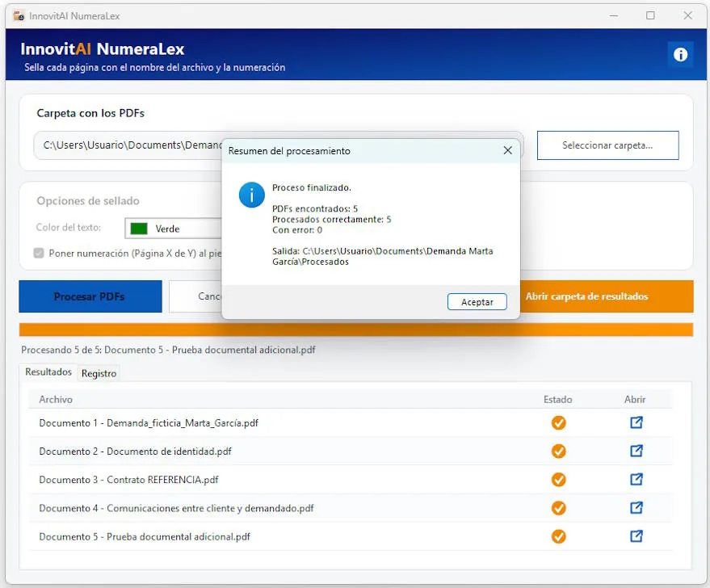This screenshot has width=710, height=588.
Task: Click the status checkmark for Documento 3
Action: [558, 479]
